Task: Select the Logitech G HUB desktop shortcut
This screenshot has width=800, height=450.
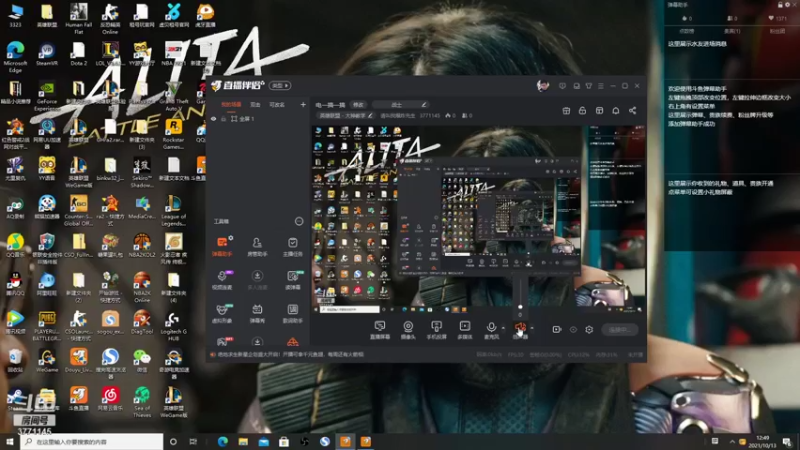Action: click(173, 325)
